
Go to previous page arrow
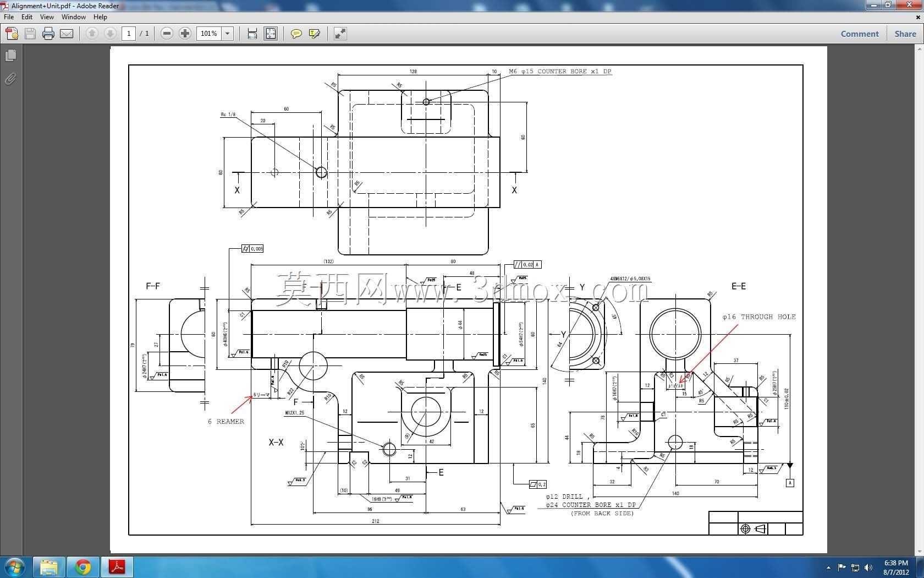(92, 34)
